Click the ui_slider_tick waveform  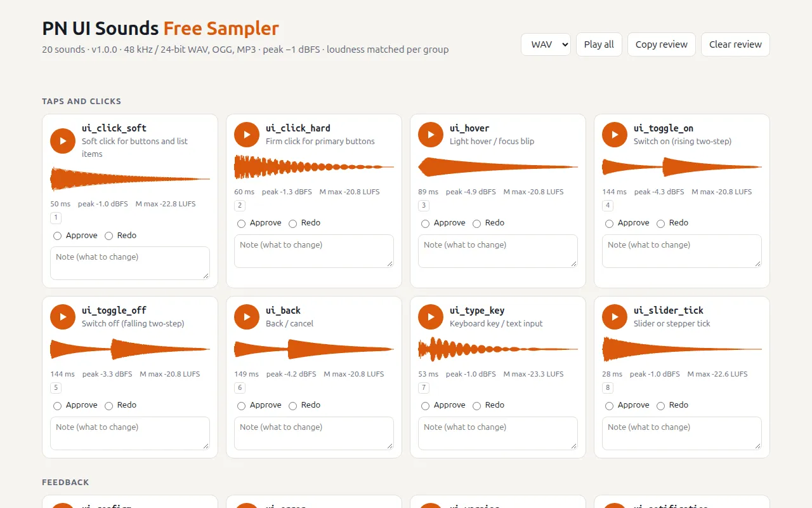(x=682, y=349)
